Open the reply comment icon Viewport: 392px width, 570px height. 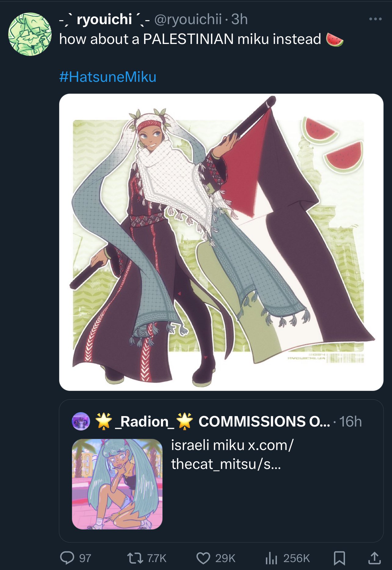coord(67,558)
